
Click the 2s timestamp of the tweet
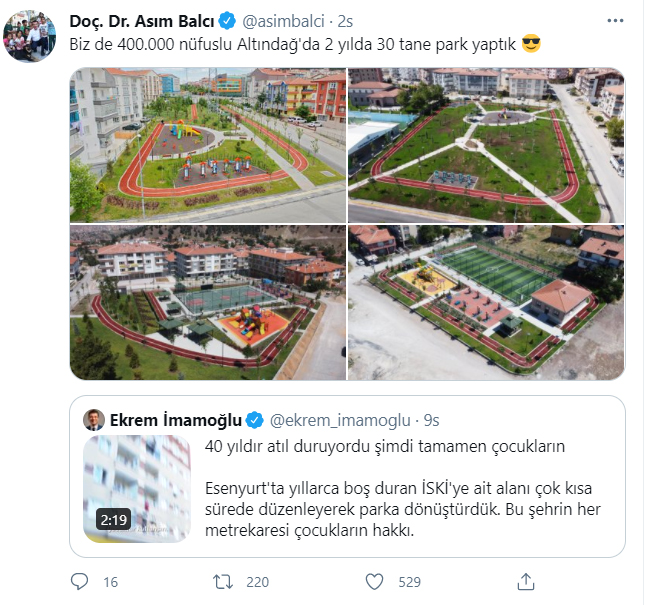pyautogui.click(x=345, y=21)
